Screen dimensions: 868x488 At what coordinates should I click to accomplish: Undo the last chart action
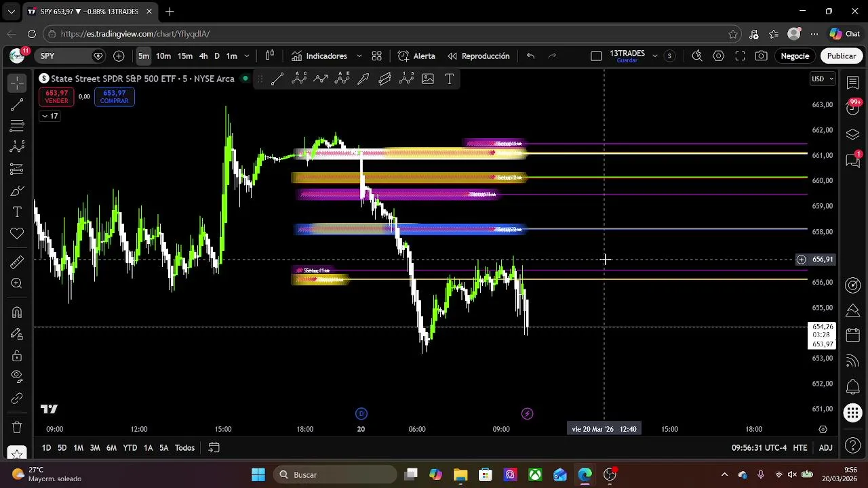coord(531,56)
